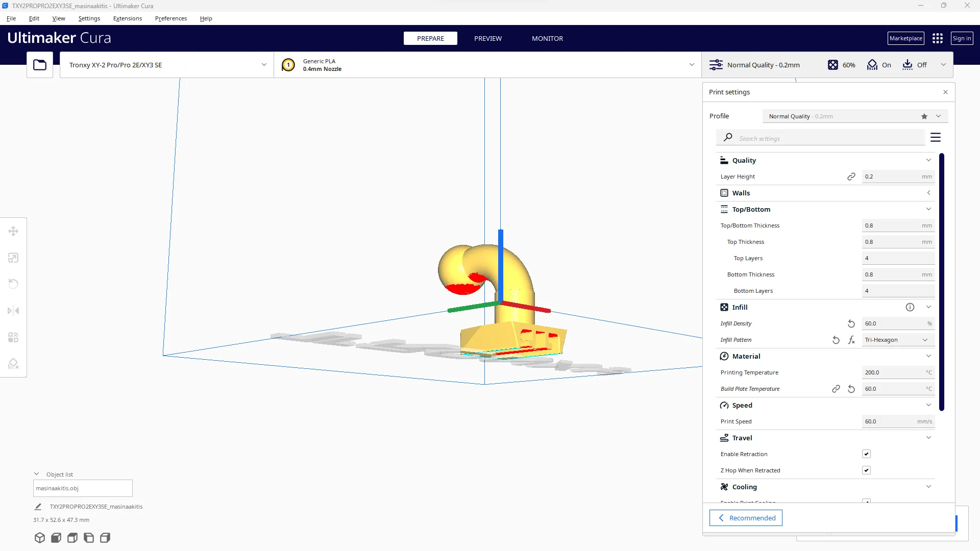Toggle Z Hop When Retracted checkbox
This screenshot has height=551, width=980.
click(x=866, y=470)
